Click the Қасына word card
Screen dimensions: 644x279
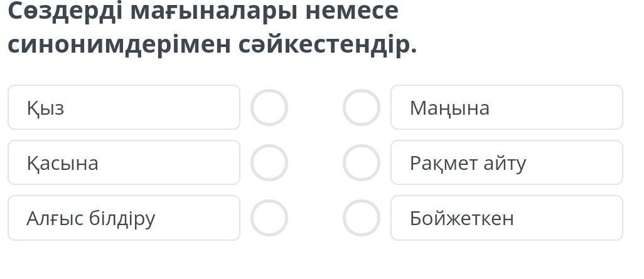point(124,163)
